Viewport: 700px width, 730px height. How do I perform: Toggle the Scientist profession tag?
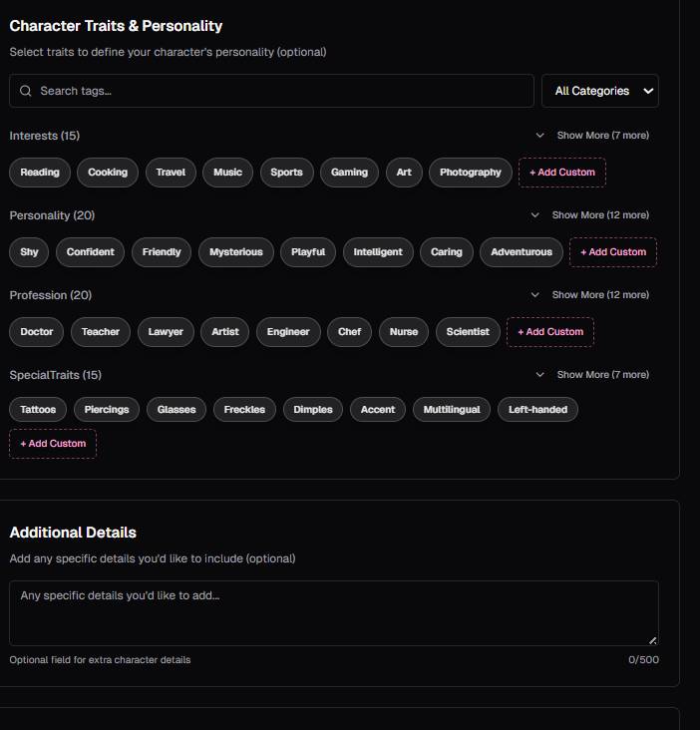coord(468,332)
